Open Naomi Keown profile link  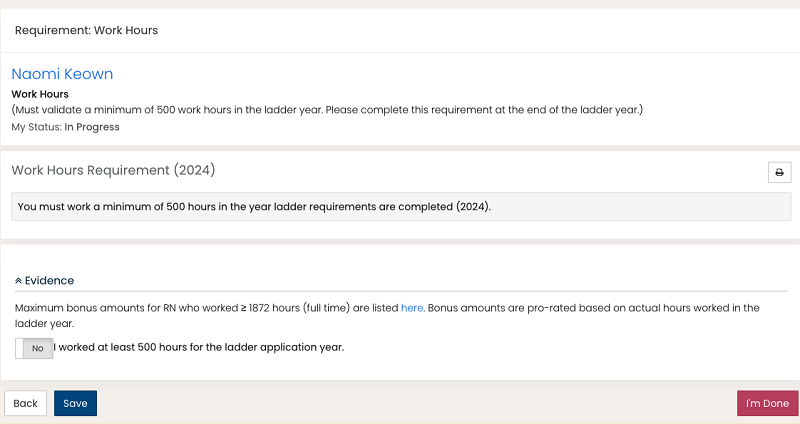[62, 74]
